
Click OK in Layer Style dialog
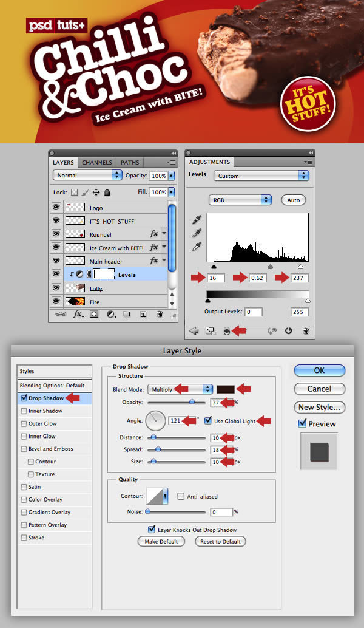tap(319, 370)
